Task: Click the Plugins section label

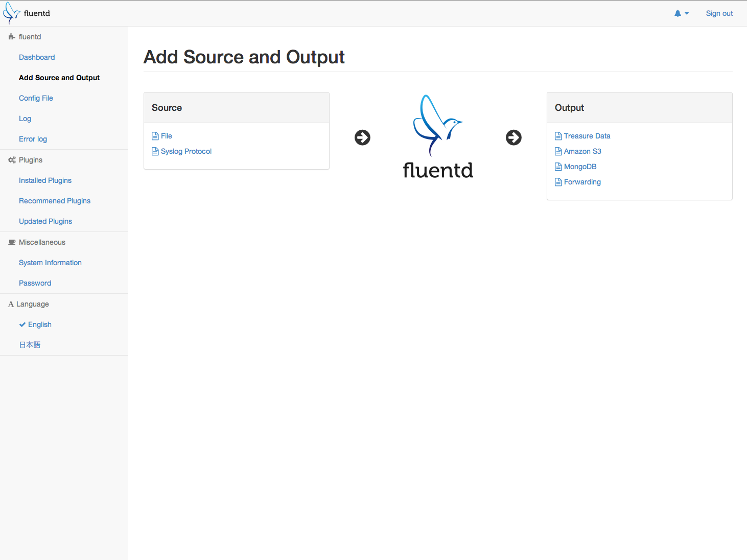Action: 31,160
